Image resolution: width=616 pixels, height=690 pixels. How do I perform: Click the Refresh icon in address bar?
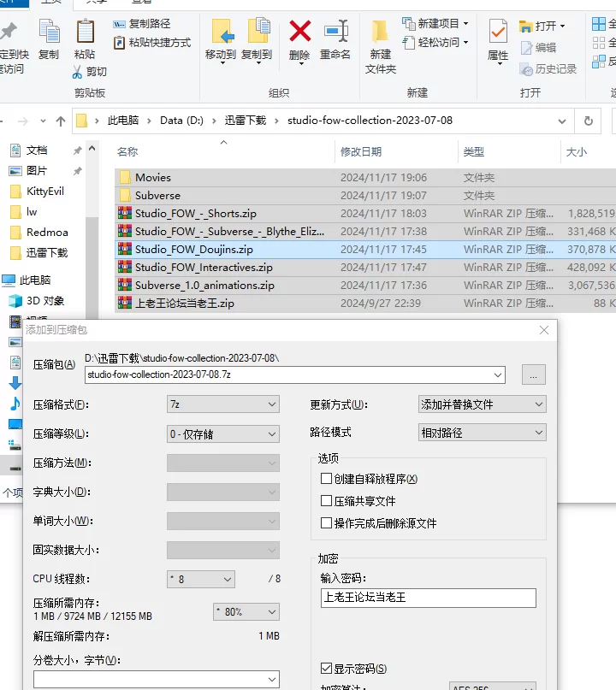tap(589, 121)
